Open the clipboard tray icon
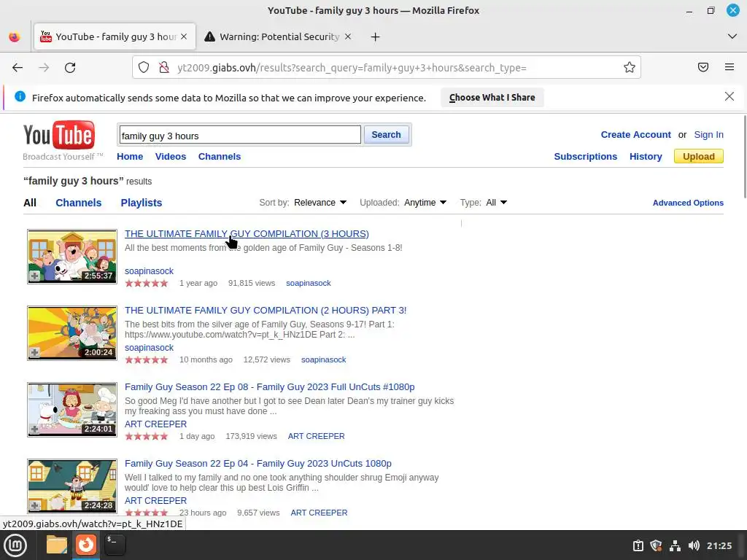Viewport: 747px width, 560px height. (x=638, y=545)
